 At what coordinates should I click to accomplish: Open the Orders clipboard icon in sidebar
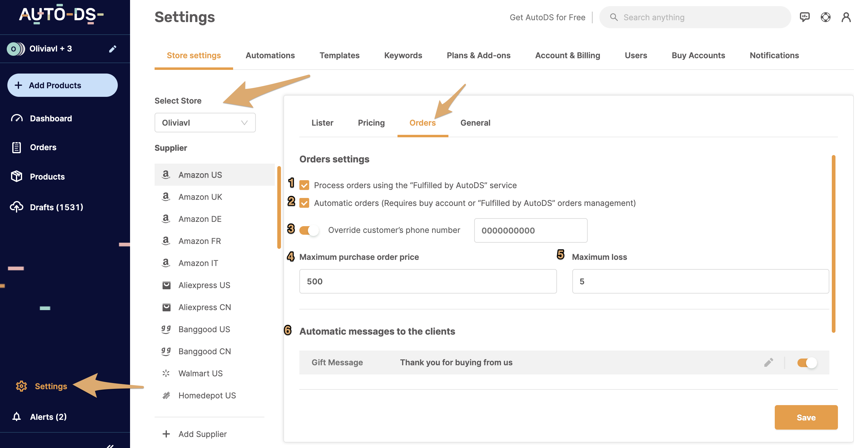[17, 147]
